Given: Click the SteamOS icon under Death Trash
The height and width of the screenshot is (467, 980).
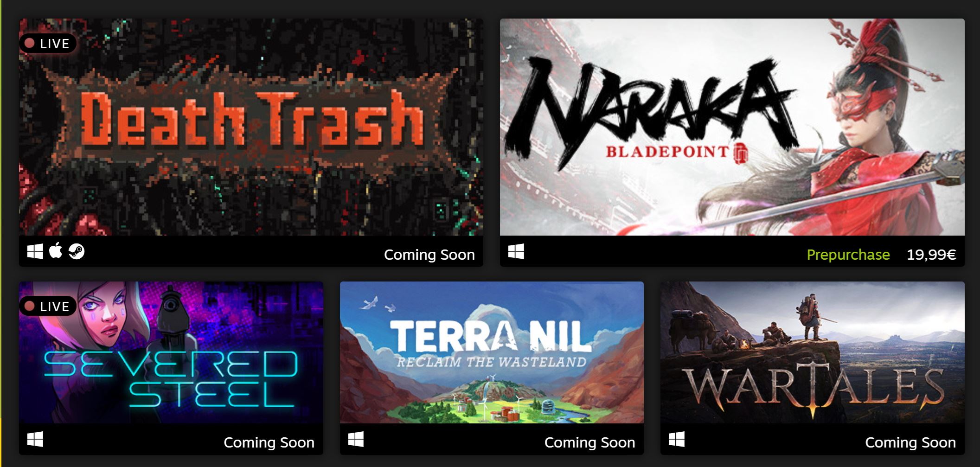Looking at the screenshot, I should (x=77, y=251).
